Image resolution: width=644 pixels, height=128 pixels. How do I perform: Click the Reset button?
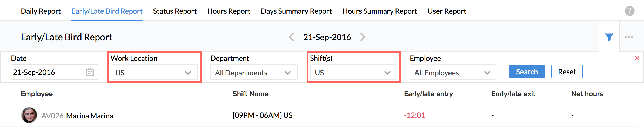tap(567, 72)
